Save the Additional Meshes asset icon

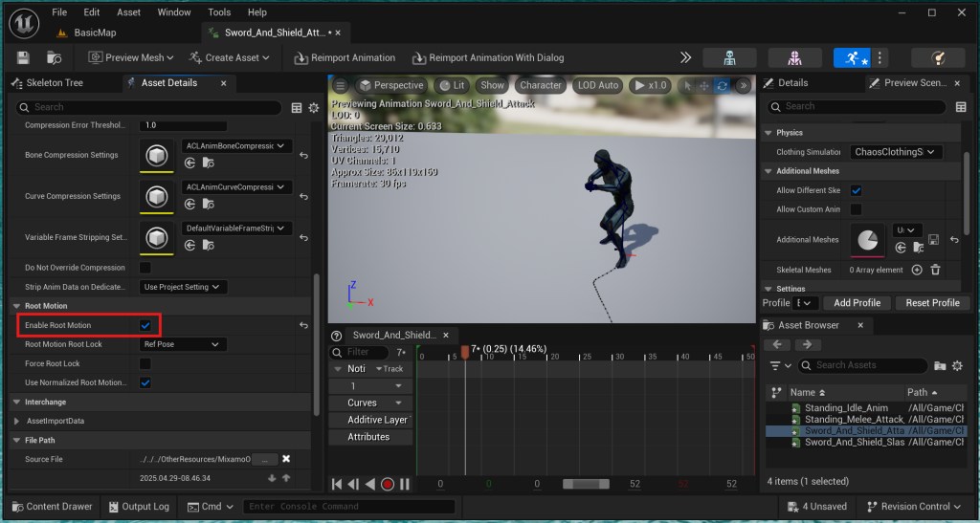(934, 240)
